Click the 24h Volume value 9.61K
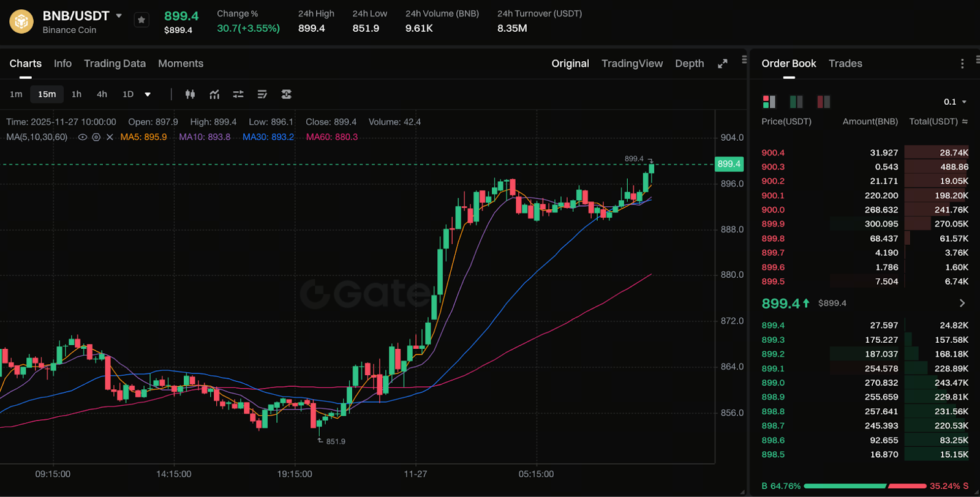 [419, 28]
